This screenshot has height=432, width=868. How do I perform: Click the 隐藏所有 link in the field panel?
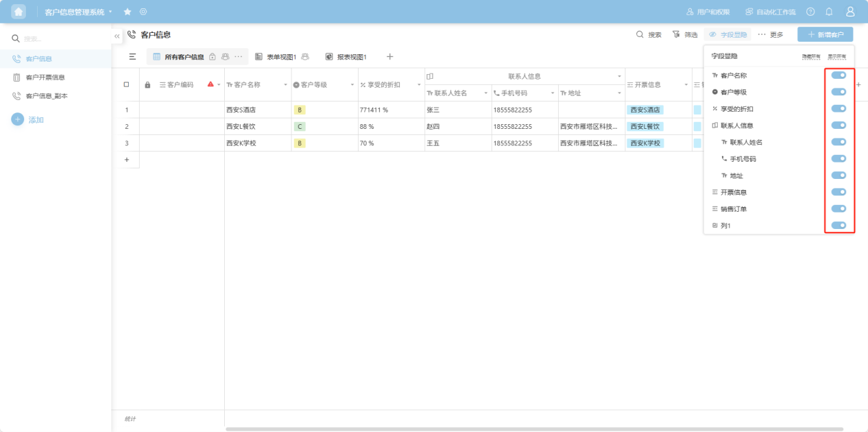(810, 56)
